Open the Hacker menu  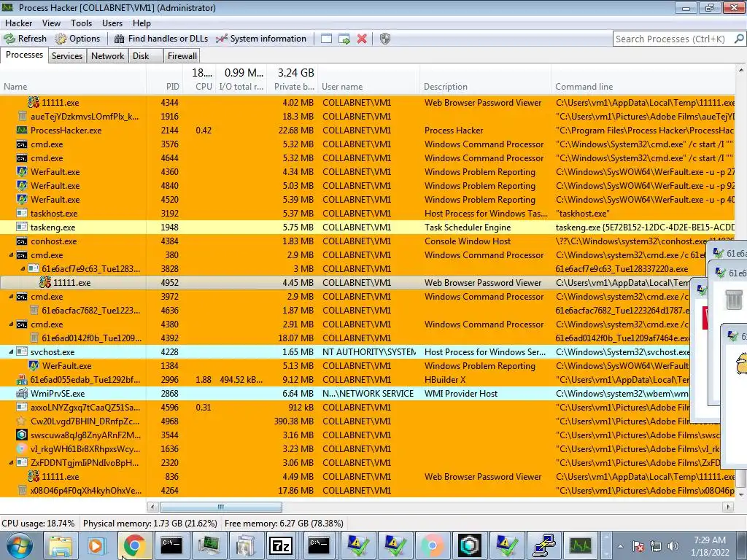click(x=18, y=23)
